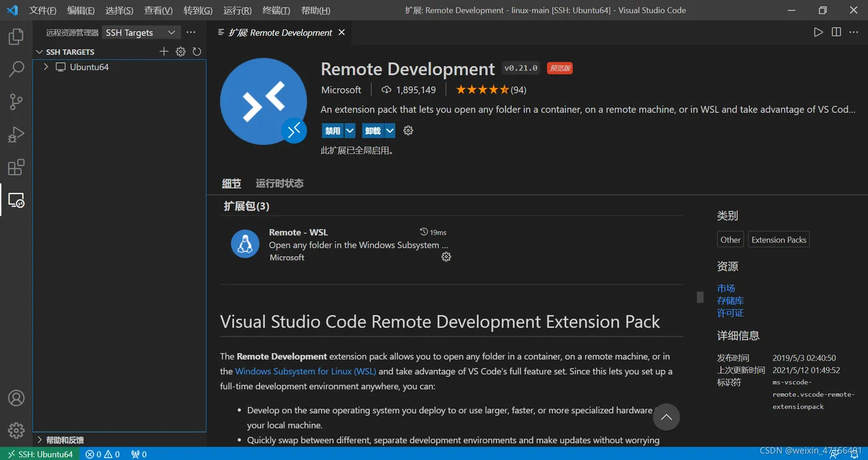
Task: Open the Source Control view
Action: point(16,102)
